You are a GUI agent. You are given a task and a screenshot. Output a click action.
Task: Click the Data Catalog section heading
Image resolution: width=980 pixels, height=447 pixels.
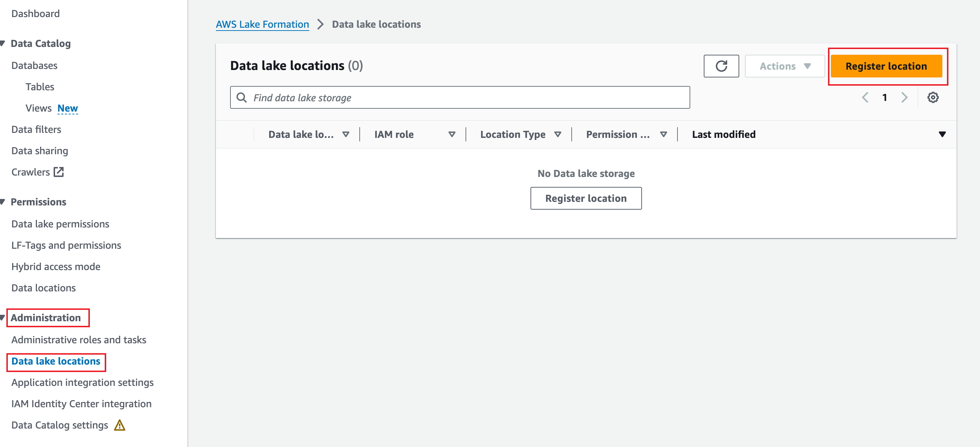[41, 43]
